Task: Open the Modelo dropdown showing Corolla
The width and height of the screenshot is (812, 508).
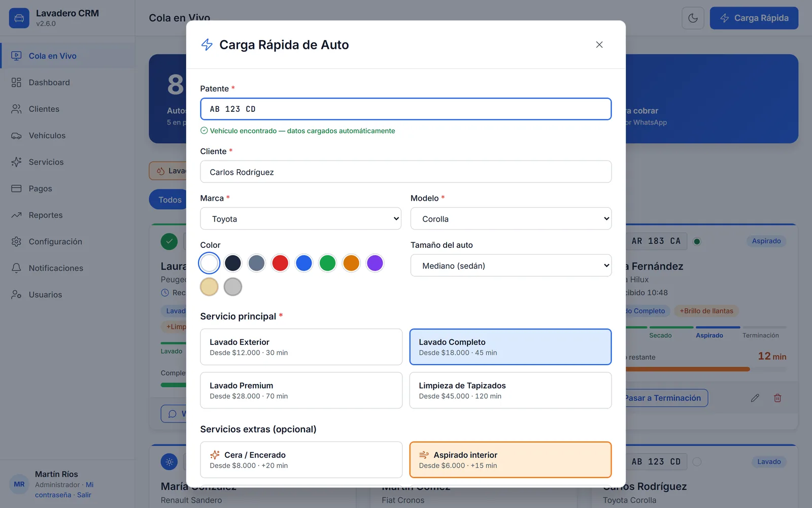Action: click(511, 218)
